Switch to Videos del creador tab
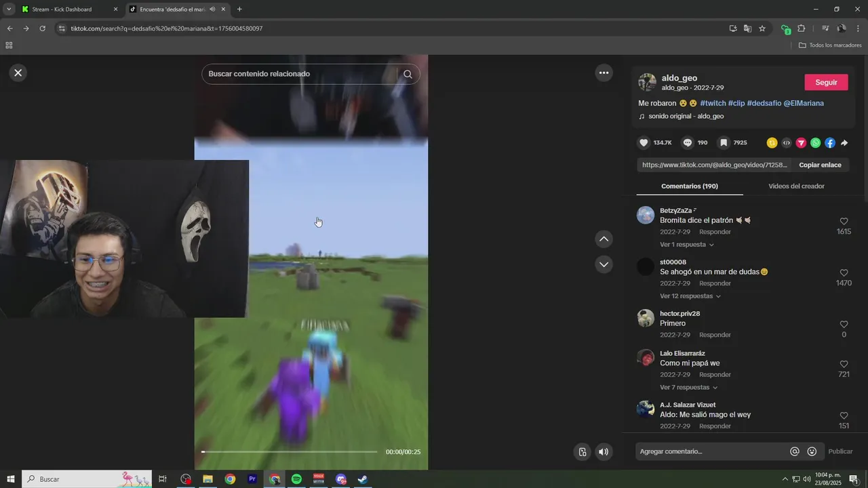 (x=796, y=186)
